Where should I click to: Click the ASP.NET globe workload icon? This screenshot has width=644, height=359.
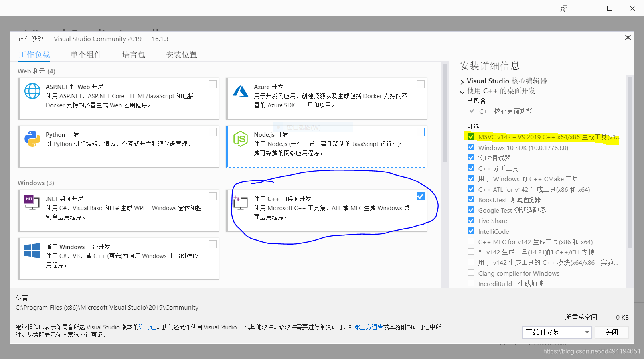coord(32,91)
